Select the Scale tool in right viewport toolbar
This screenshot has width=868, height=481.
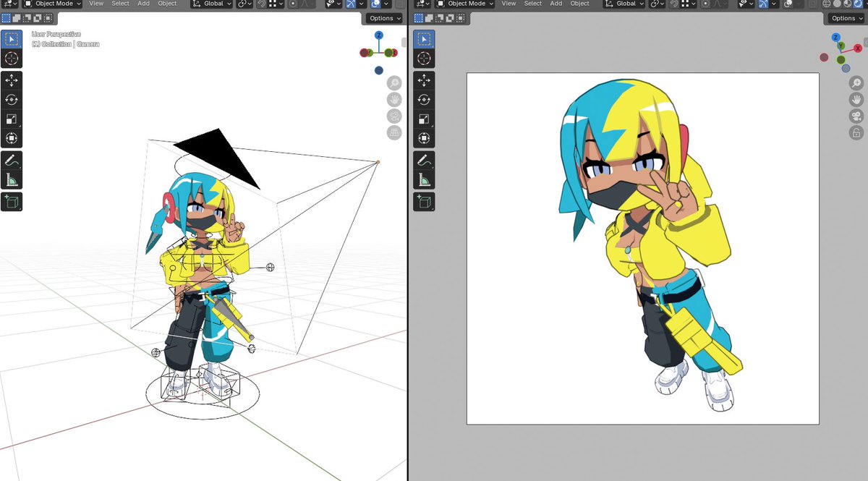click(425, 119)
